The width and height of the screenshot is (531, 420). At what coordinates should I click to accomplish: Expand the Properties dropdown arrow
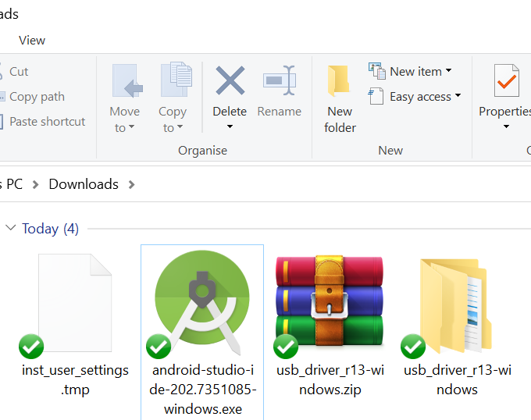[506, 126]
